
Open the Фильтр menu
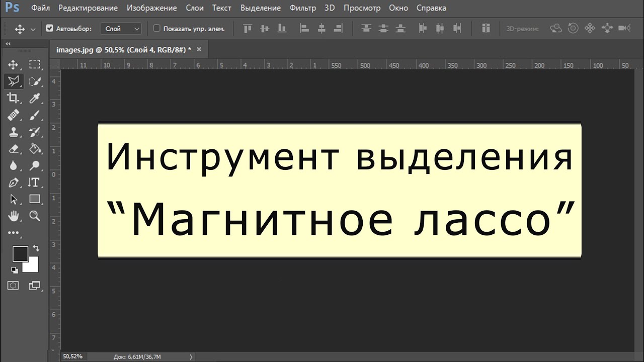303,8
